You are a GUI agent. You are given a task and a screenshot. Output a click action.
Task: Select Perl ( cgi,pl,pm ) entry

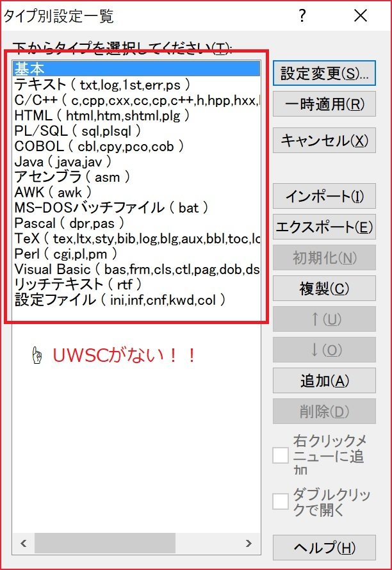coord(136,254)
